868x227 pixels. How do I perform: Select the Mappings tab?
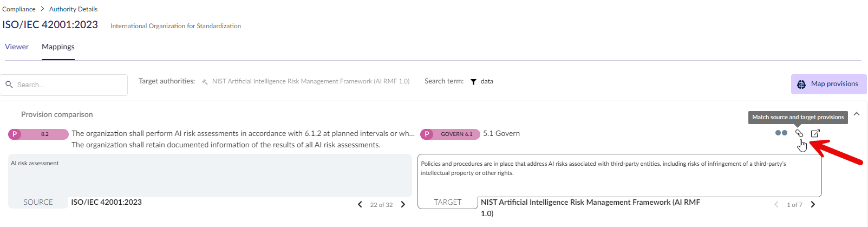click(x=58, y=47)
